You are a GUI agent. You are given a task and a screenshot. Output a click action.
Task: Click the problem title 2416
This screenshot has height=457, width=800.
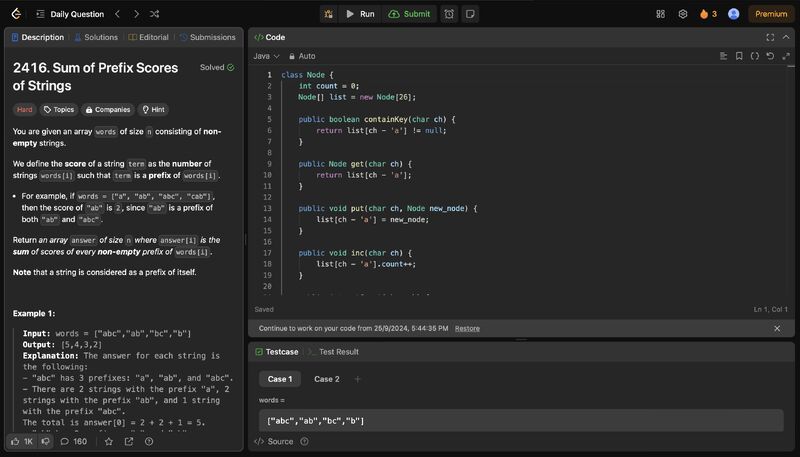tap(95, 77)
